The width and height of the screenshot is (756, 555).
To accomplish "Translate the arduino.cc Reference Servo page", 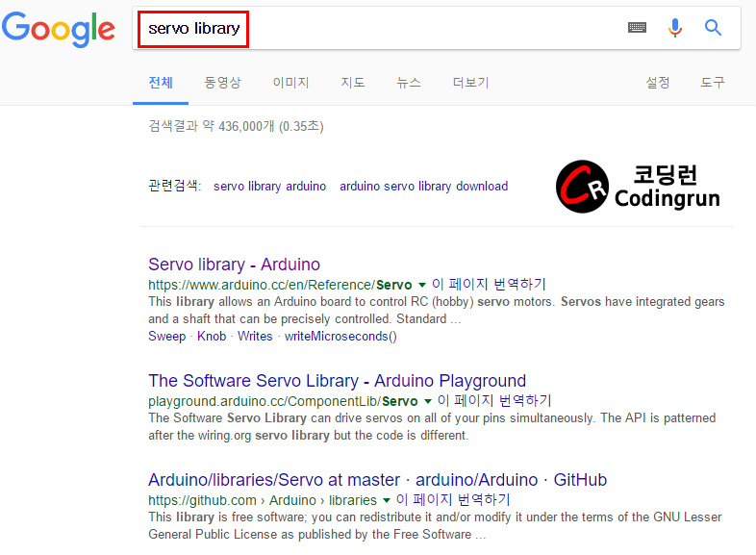I will tap(489, 284).
